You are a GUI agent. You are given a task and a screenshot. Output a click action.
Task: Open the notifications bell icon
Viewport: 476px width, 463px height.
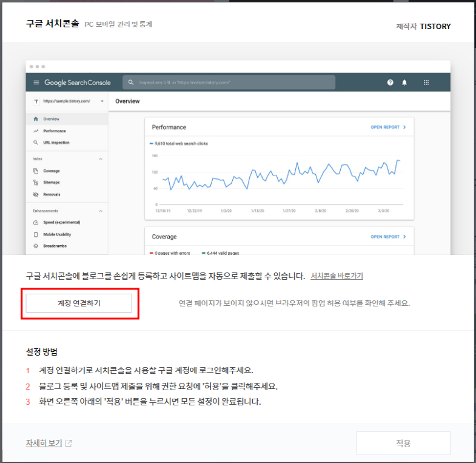click(404, 83)
